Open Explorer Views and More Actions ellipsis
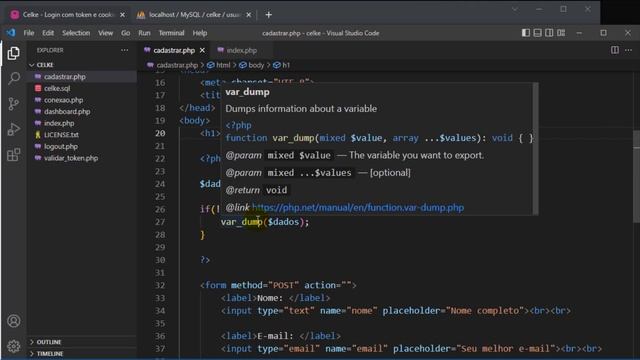 click(x=124, y=50)
